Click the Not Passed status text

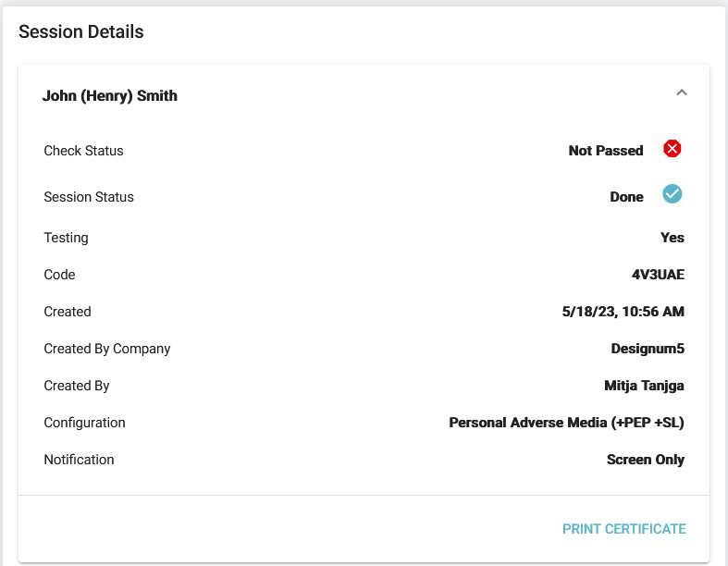pyautogui.click(x=606, y=151)
